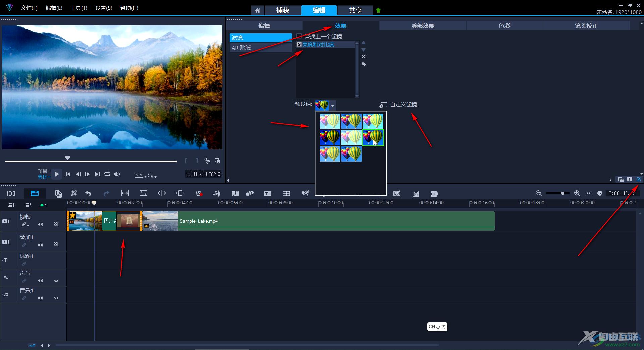Click the timeline zoom slider
The width and height of the screenshot is (644, 350).
pos(557,193)
